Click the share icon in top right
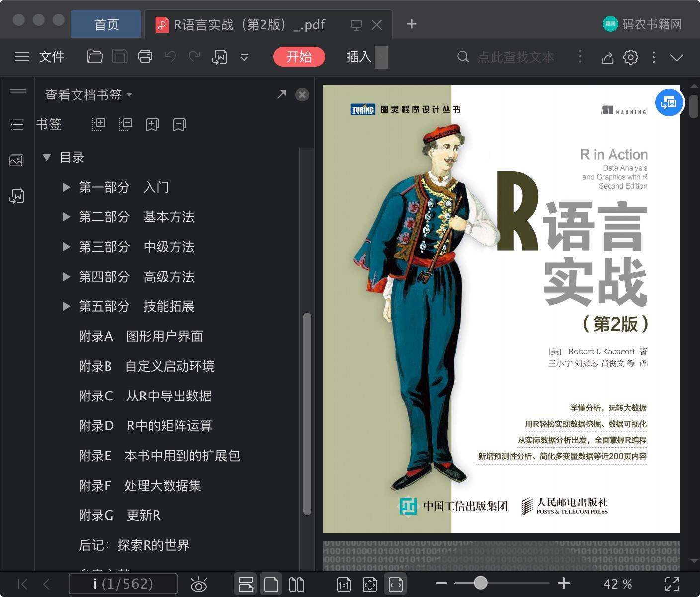Screen dimensions: 700x597 point(607,57)
